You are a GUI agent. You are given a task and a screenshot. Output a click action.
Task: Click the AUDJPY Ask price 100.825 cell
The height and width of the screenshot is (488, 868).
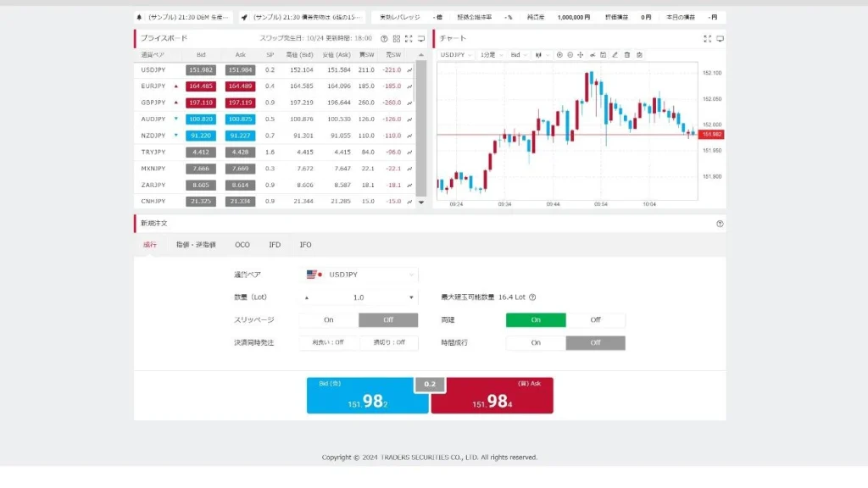pyautogui.click(x=240, y=119)
